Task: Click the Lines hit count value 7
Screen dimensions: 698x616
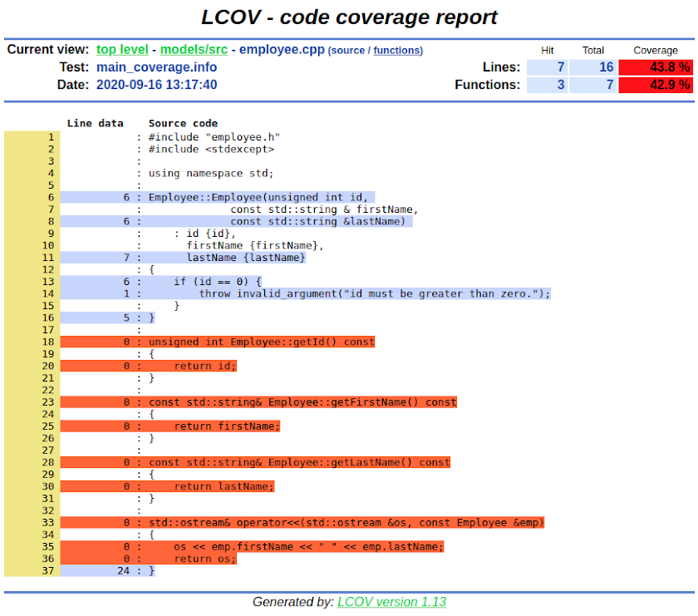Action: [x=559, y=67]
